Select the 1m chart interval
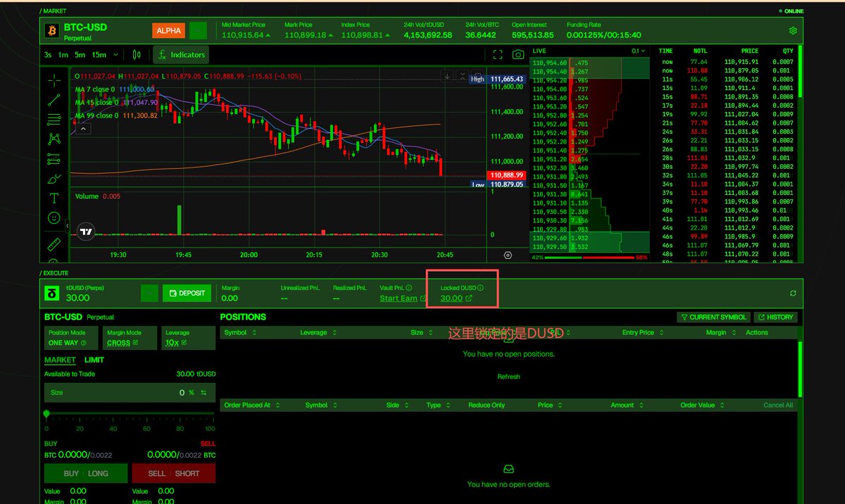The width and height of the screenshot is (845, 504). [x=63, y=54]
